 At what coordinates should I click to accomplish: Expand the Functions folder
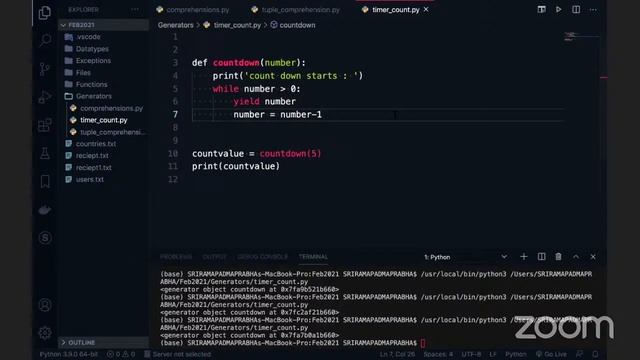pos(91,84)
